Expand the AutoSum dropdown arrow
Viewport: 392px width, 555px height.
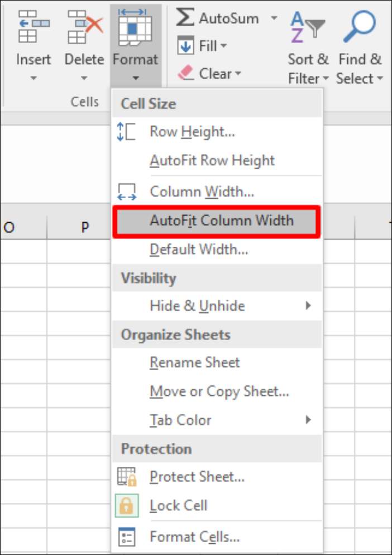274,18
